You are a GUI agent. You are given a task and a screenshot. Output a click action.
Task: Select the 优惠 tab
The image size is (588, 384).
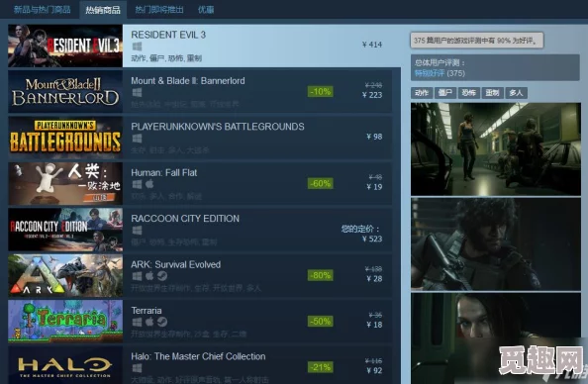point(206,9)
